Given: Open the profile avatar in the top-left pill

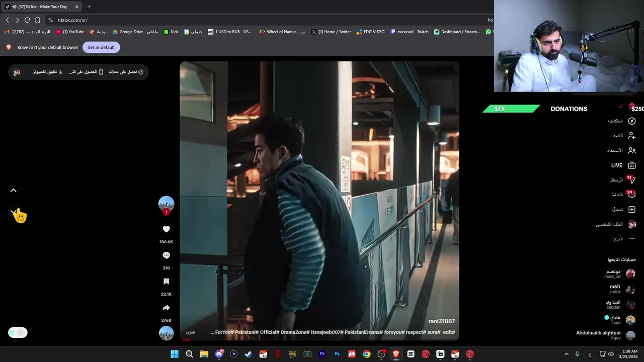Looking at the screenshot, I should tap(17, 72).
